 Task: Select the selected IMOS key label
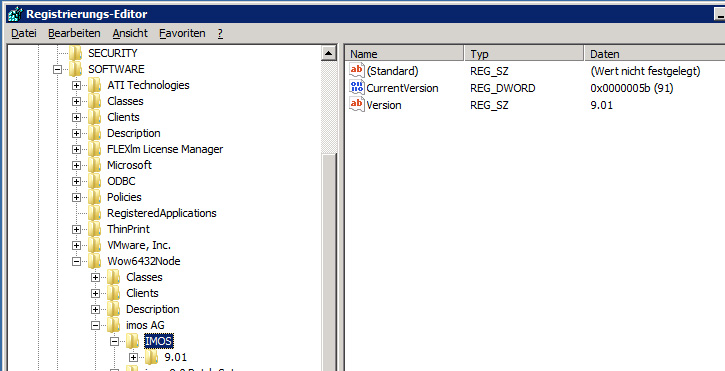point(159,342)
